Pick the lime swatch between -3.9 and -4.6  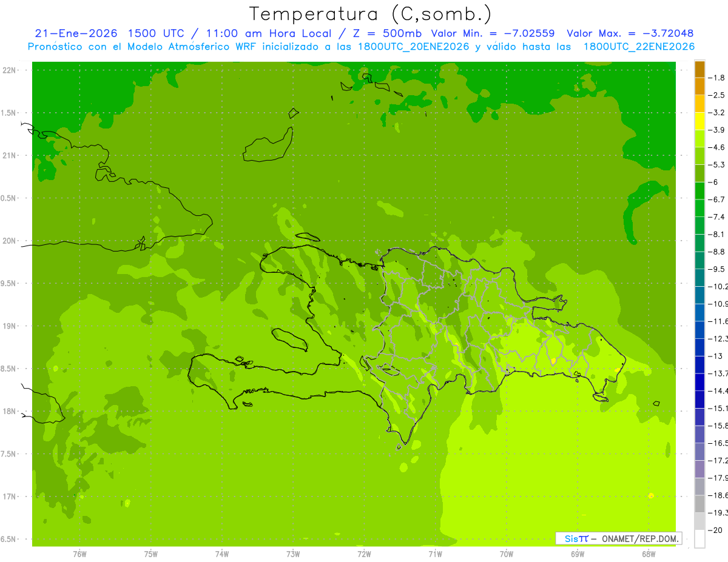tap(699, 139)
